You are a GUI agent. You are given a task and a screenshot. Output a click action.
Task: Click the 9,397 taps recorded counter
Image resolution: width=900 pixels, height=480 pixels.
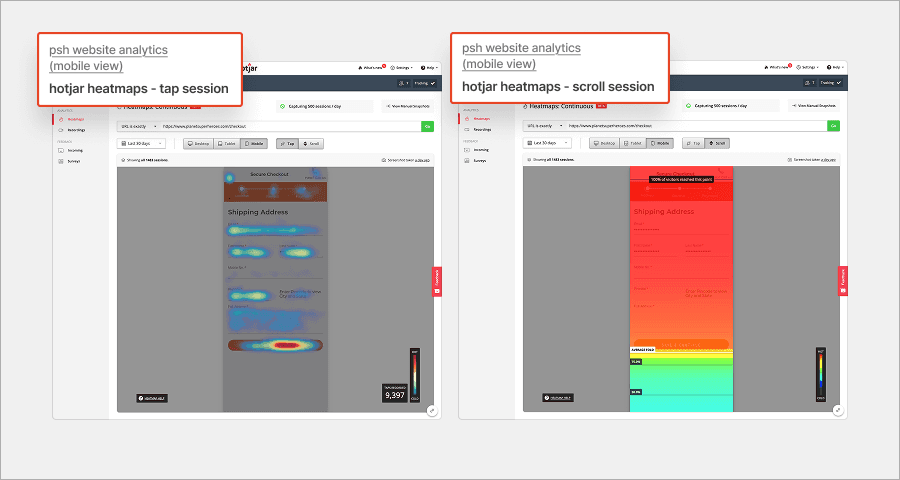coord(395,393)
